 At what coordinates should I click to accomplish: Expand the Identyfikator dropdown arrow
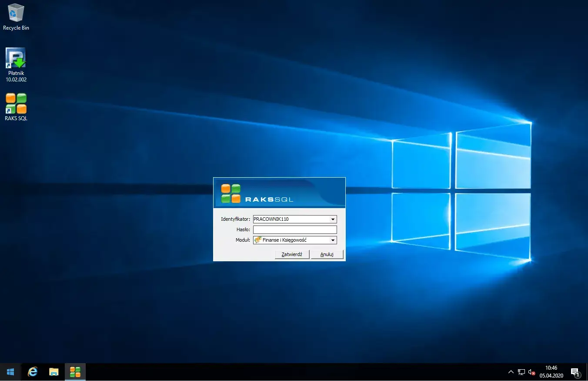click(x=333, y=219)
